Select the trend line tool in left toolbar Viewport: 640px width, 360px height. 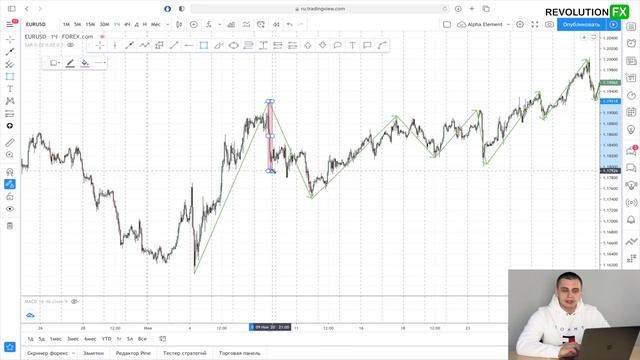click(x=10, y=52)
